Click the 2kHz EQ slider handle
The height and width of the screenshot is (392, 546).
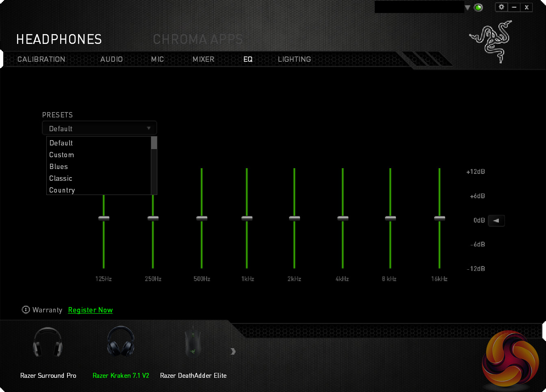tap(294, 218)
